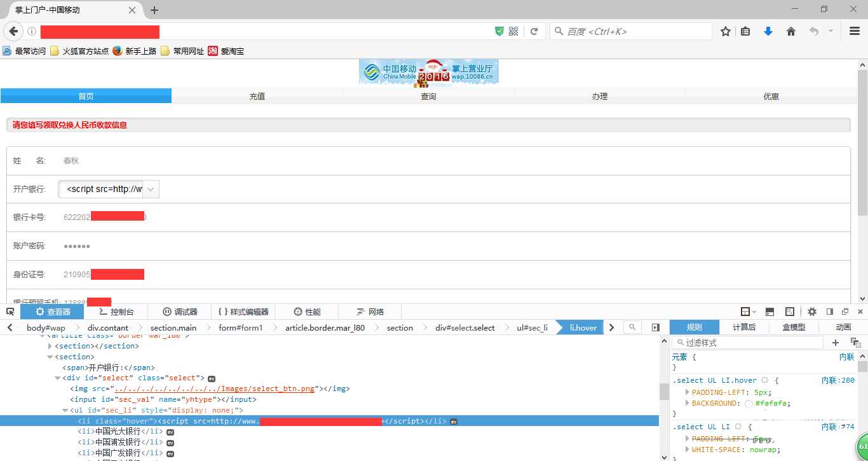Open the 最常访问 bookmark folder
This screenshot has width=868, height=461.
24,51
